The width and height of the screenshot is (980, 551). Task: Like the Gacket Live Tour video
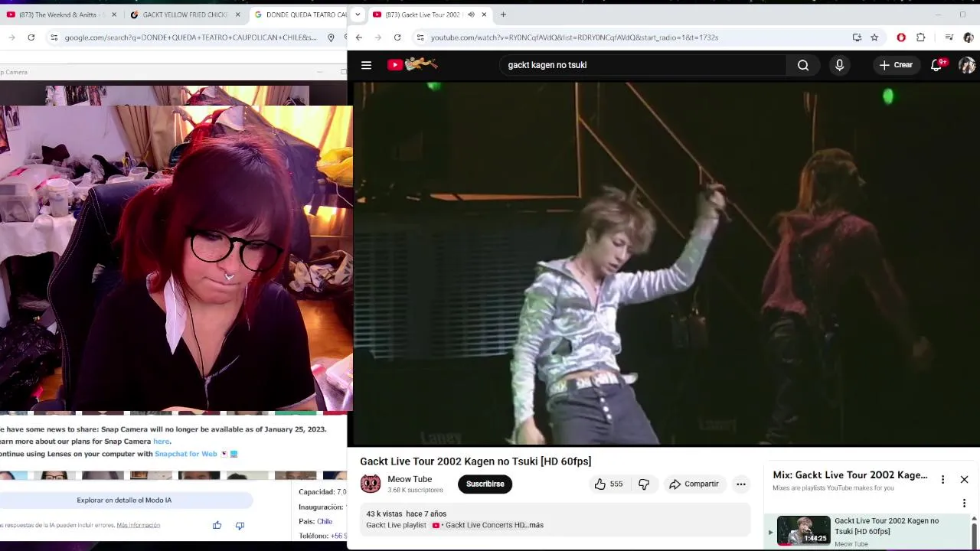(609, 484)
